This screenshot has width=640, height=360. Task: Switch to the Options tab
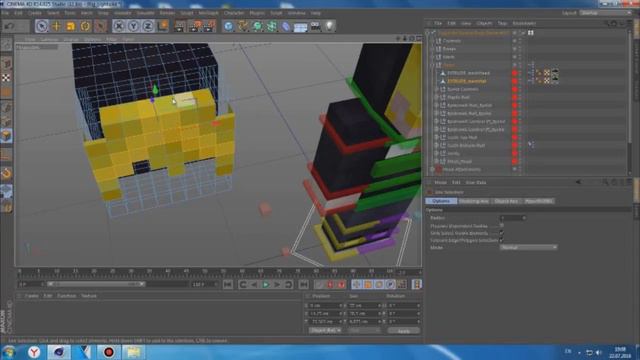click(x=441, y=201)
